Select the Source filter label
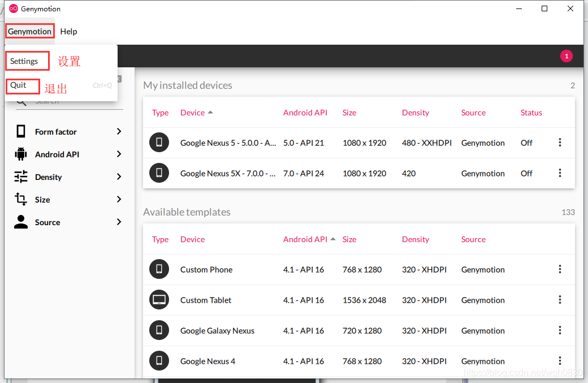Screen dimensions: 588x383 (47, 222)
